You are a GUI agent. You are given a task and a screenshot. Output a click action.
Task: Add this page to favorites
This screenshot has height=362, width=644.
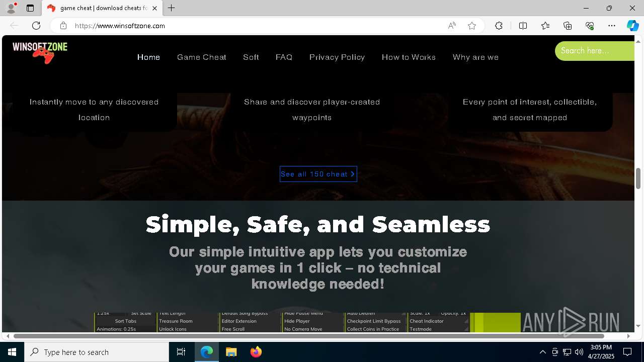pyautogui.click(x=472, y=26)
